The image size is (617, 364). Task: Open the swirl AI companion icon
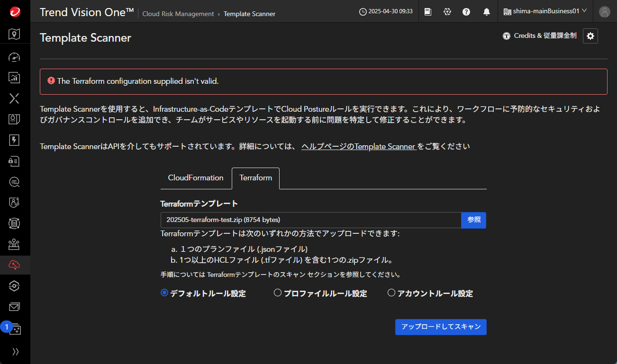pos(447,12)
